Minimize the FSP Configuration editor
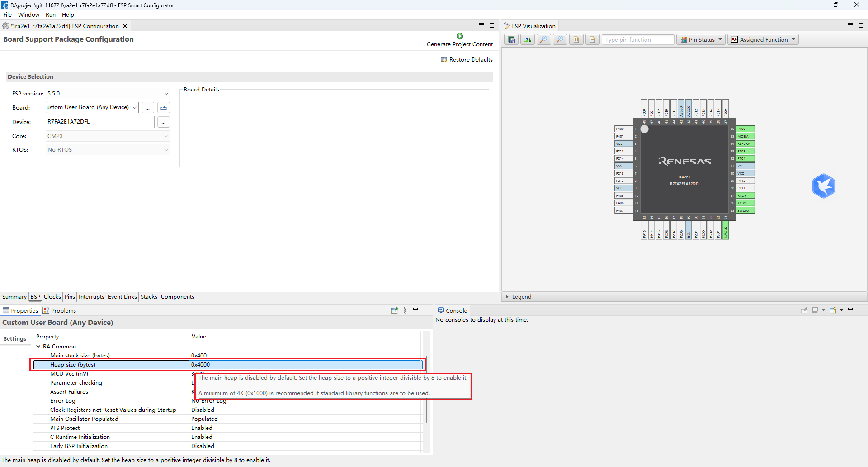This screenshot has width=868, height=467. [481, 25]
